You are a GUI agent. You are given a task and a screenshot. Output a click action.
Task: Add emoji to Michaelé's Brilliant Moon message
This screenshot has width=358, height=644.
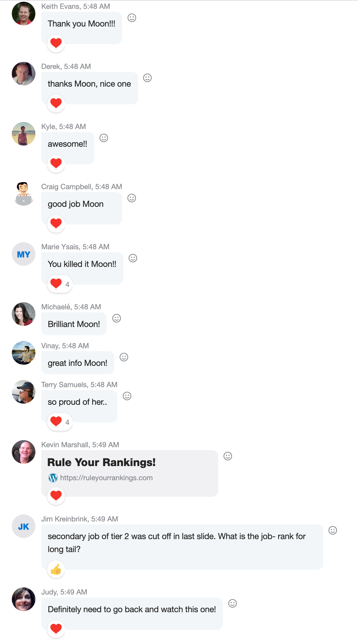click(x=117, y=318)
